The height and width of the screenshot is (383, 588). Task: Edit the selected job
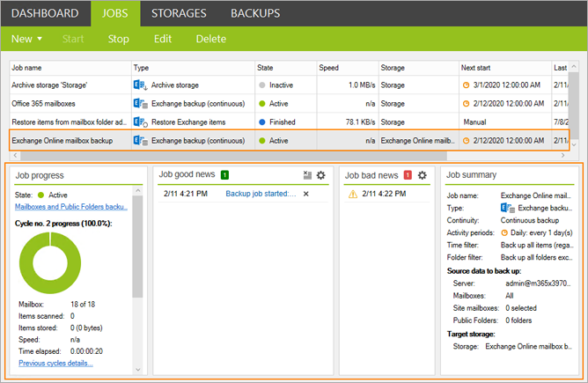pyautogui.click(x=163, y=39)
